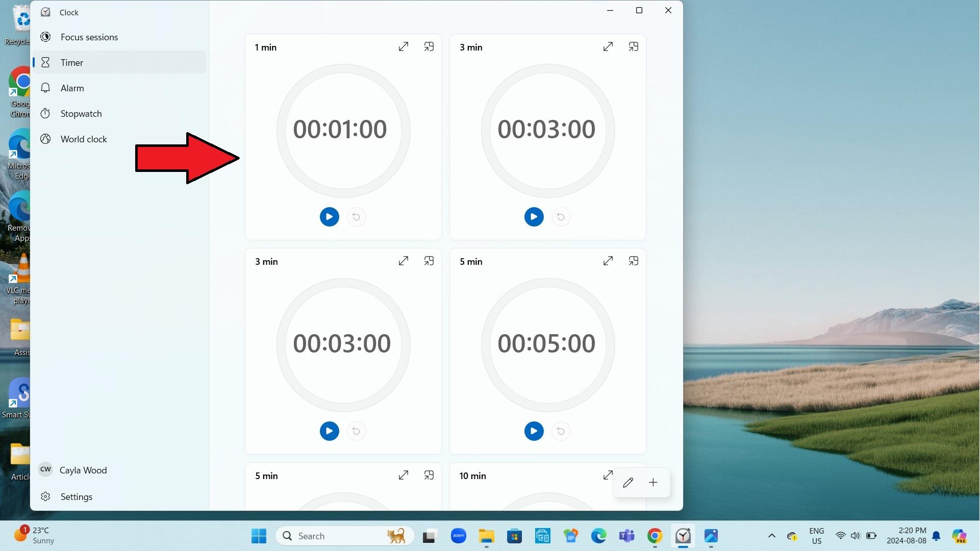980x551 pixels.
Task: Open Google Chrome from the taskbar
Action: click(x=655, y=536)
